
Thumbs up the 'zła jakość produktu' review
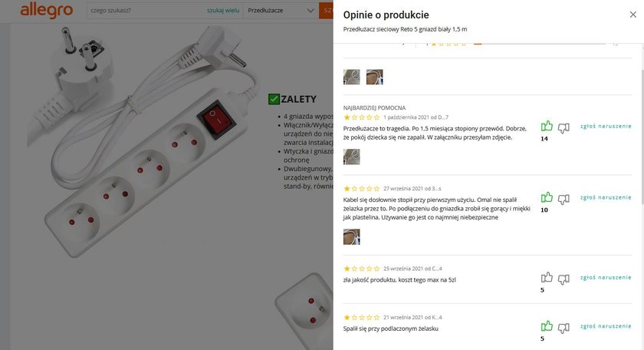546,278
